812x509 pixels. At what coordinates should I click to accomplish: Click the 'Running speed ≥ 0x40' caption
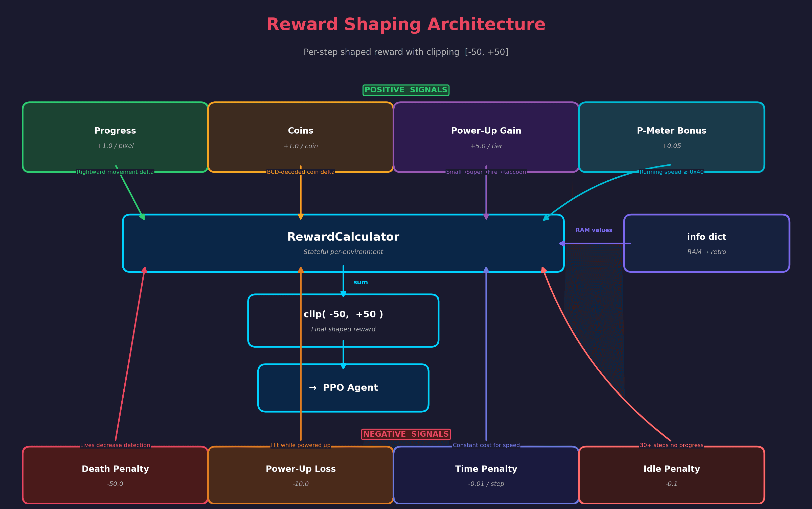click(671, 172)
